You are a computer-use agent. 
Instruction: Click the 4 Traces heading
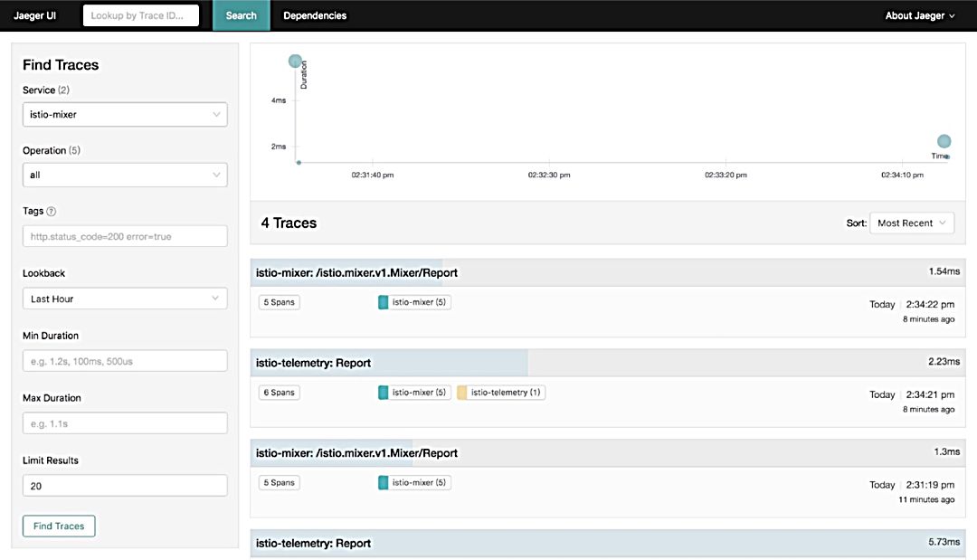(x=289, y=223)
